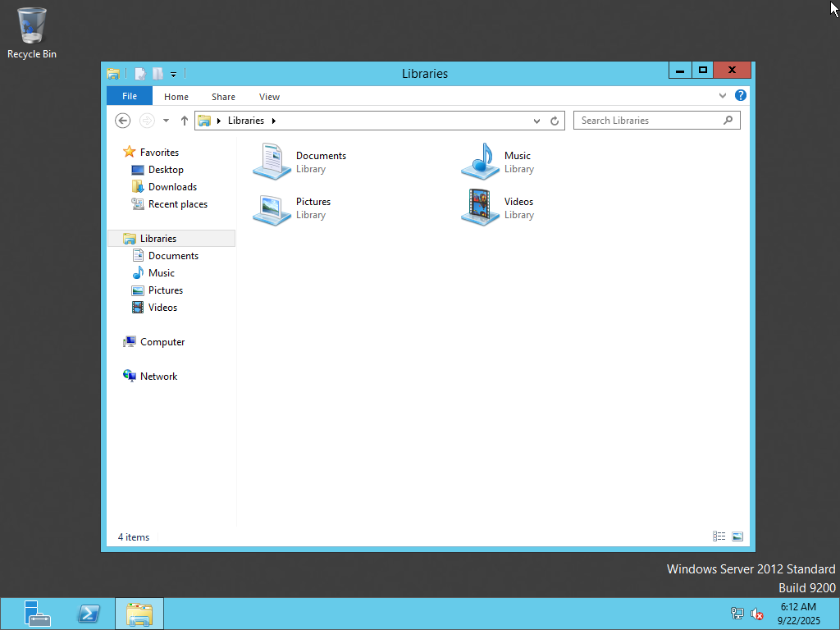840x630 pixels.
Task: Click the Up one level arrow
Action: [x=185, y=121]
